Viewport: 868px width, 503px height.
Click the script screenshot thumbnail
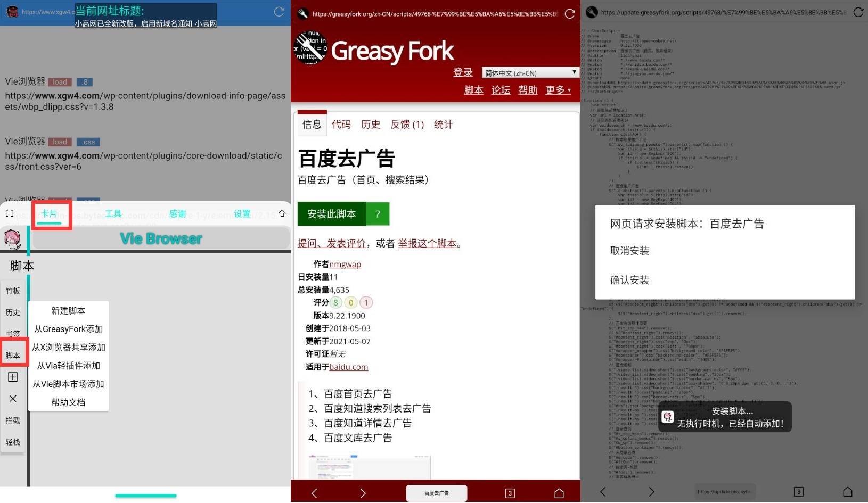click(x=370, y=467)
